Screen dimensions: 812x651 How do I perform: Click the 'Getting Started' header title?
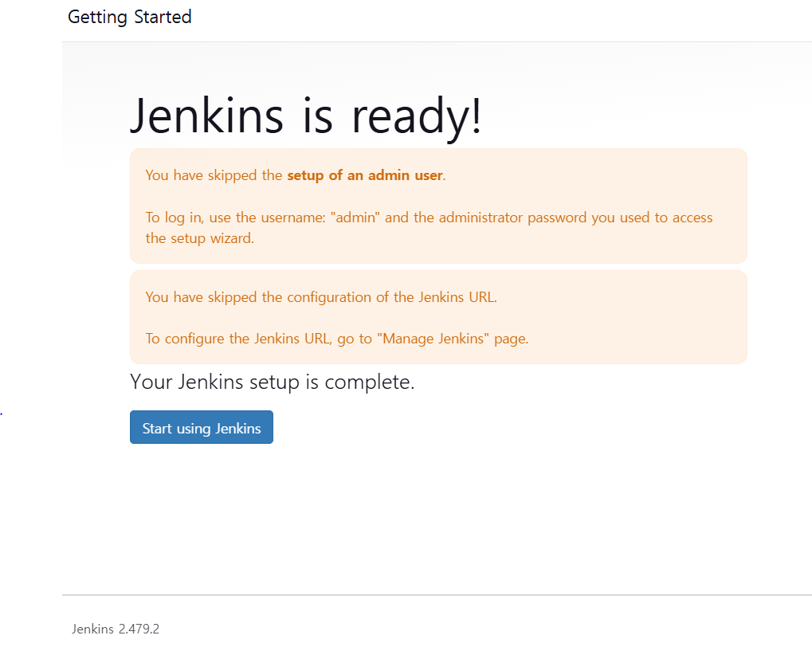pyautogui.click(x=130, y=17)
